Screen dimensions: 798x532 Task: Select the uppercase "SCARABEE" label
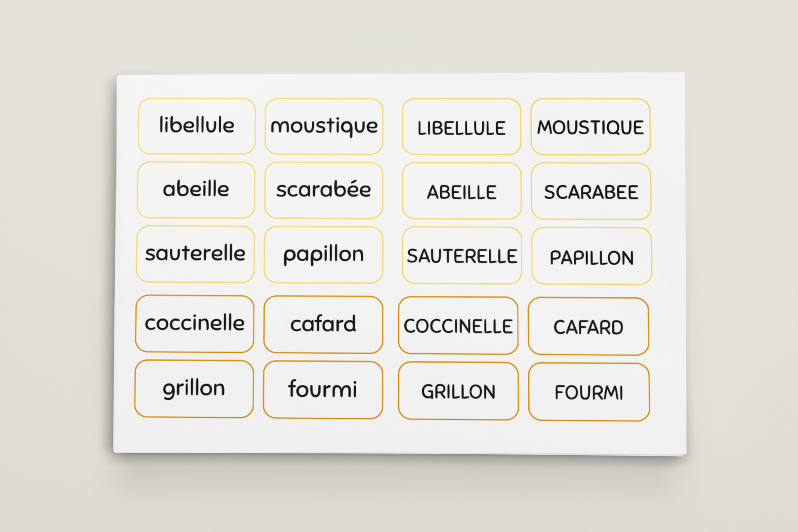(591, 191)
